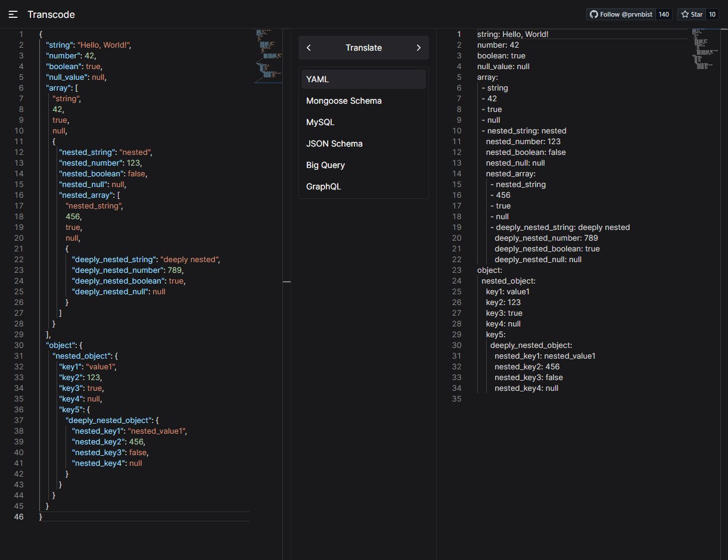Click the GitHub Follow @prvnbist button
The height and width of the screenshot is (560, 728).
(x=621, y=14)
